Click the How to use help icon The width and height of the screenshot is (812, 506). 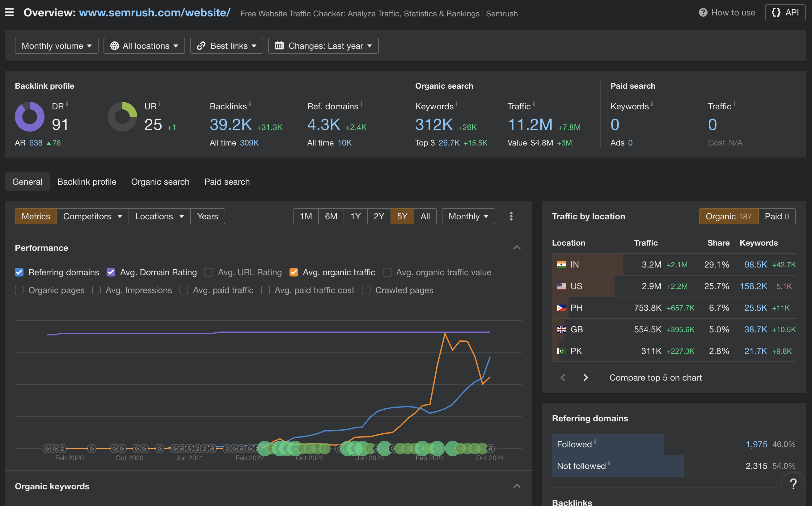(x=703, y=12)
